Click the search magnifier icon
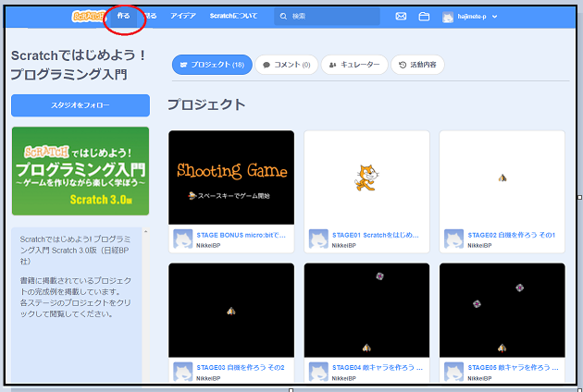583x392 pixels. click(283, 17)
